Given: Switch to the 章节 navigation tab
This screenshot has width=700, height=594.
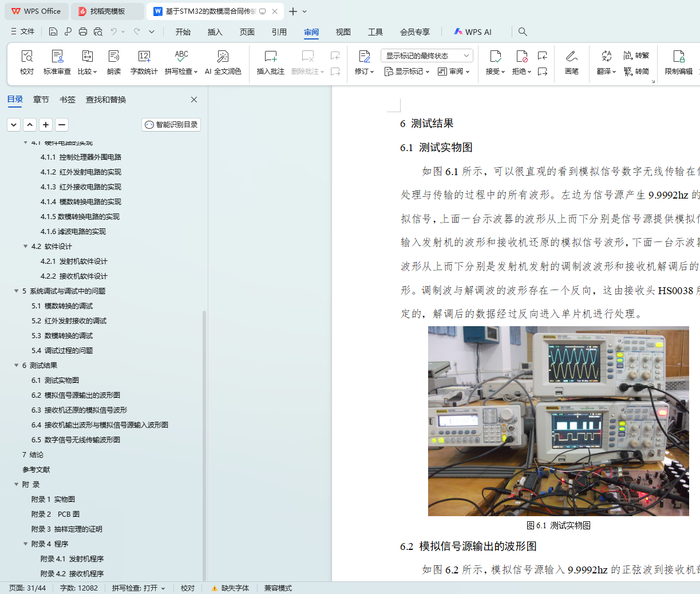Looking at the screenshot, I should [41, 100].
